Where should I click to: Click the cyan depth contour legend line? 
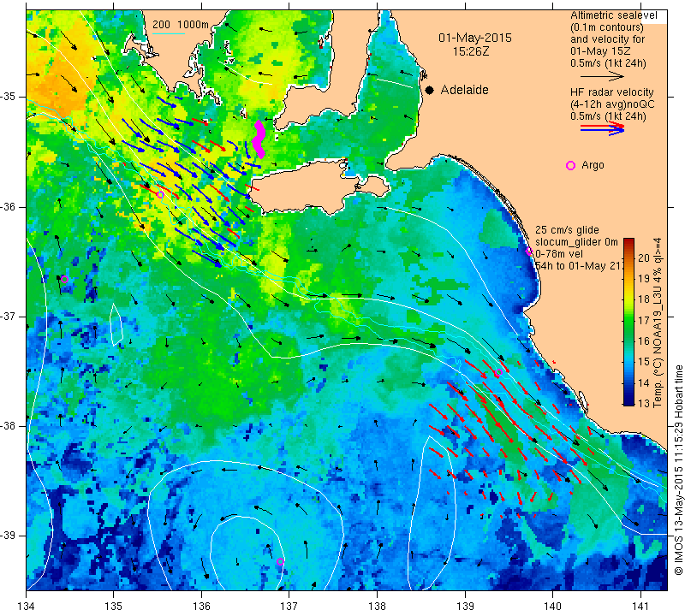pos(169,33)
